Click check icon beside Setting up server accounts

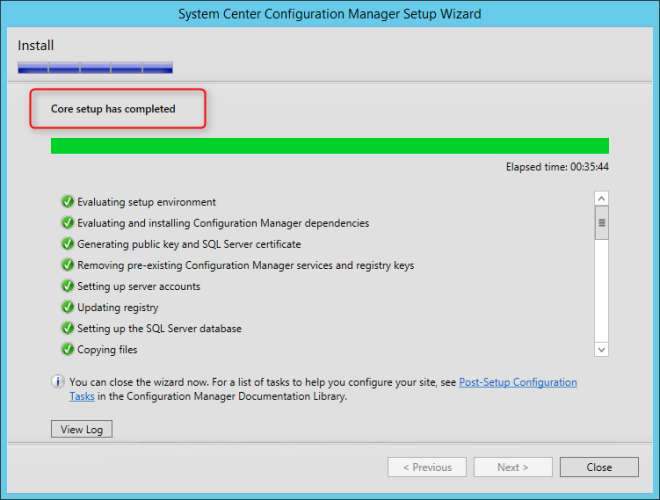click(x=67, y=286)
